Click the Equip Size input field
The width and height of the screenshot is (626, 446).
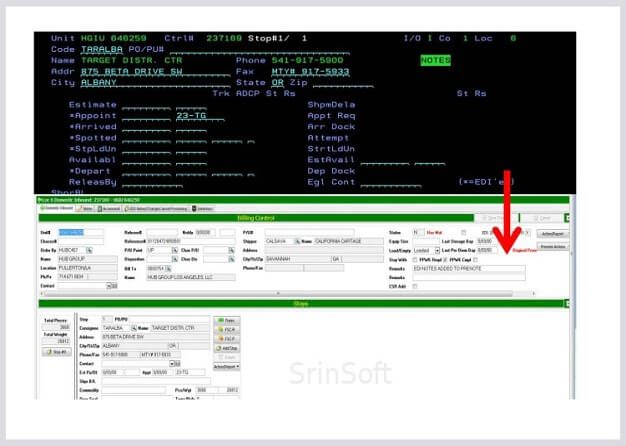[x=426, y=242]
